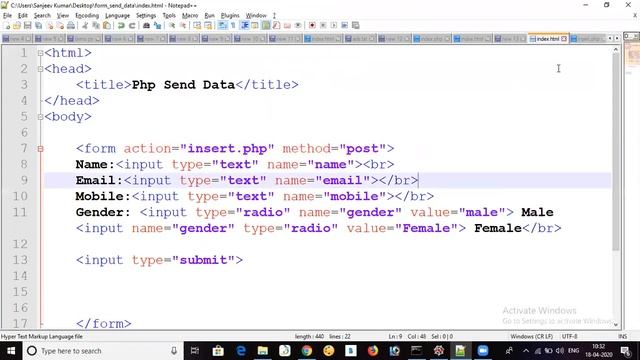Open the Settings menu
Viewport: 640px width, 360px height.
point(146,16)
